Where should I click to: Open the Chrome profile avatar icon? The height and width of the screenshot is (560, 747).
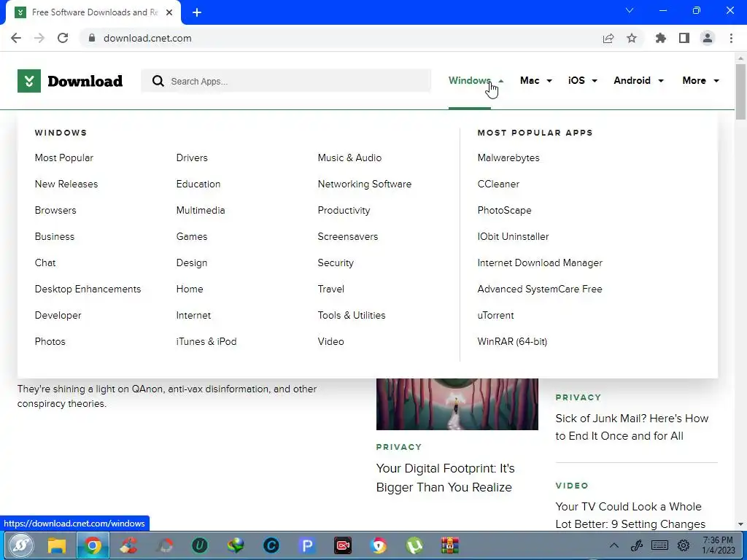tap(708, 38)
